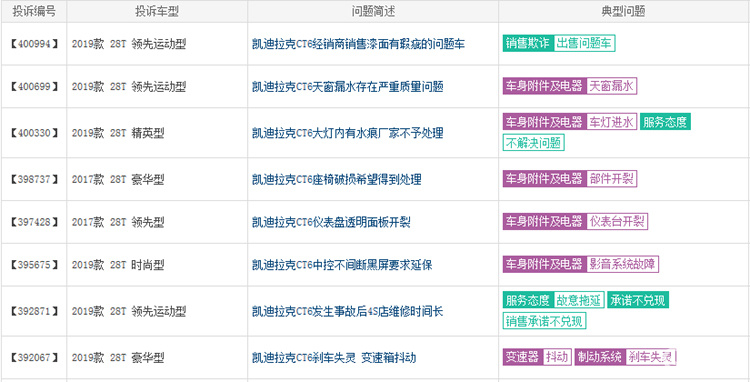Click the 影音系统故障 tag

pos(623,264)
